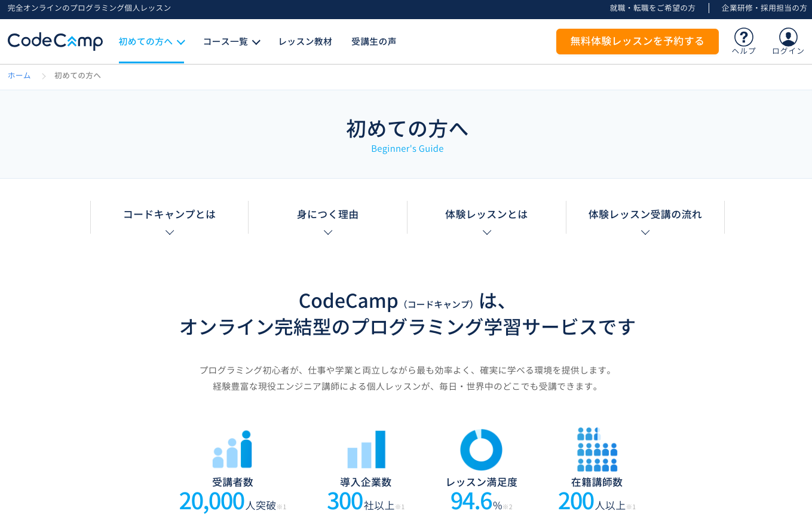Viewport: 812px width, 523px height.
Task: Click the 初めての方へ page heading
Action: click(407, 129)
